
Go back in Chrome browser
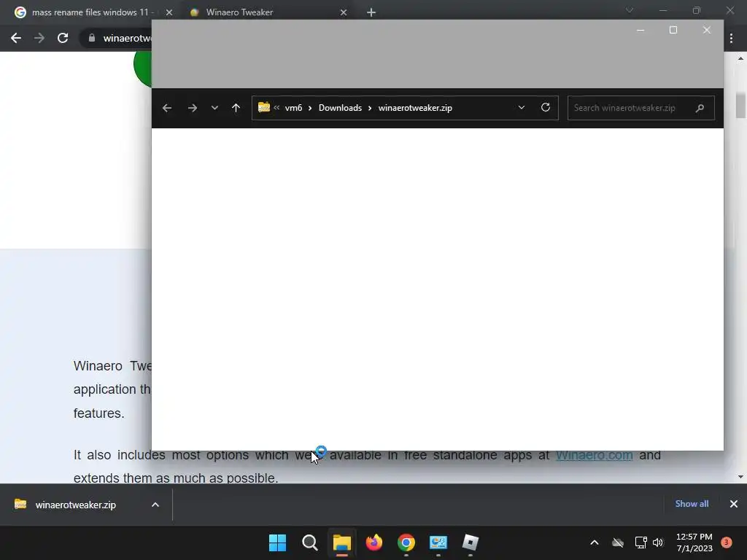[16, 38]
